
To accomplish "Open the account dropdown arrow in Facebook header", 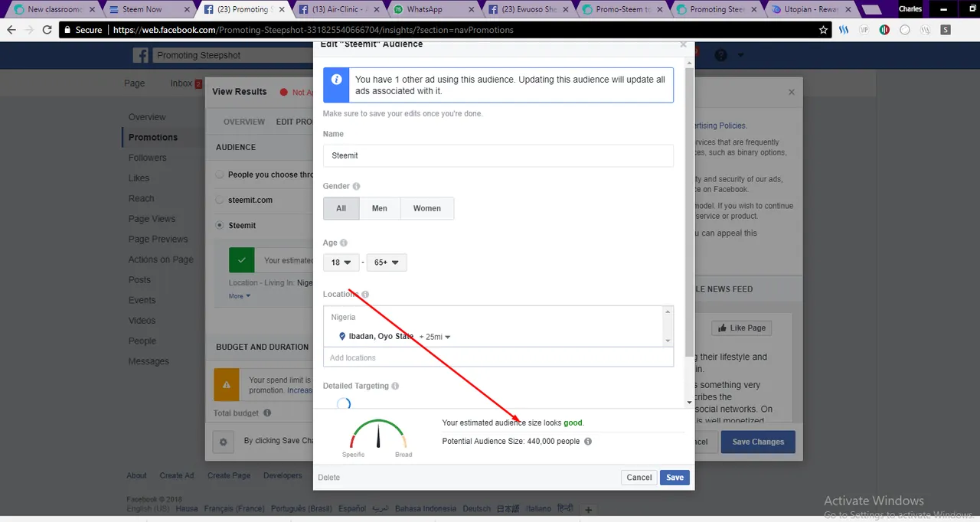I will (x=740, y=55).
